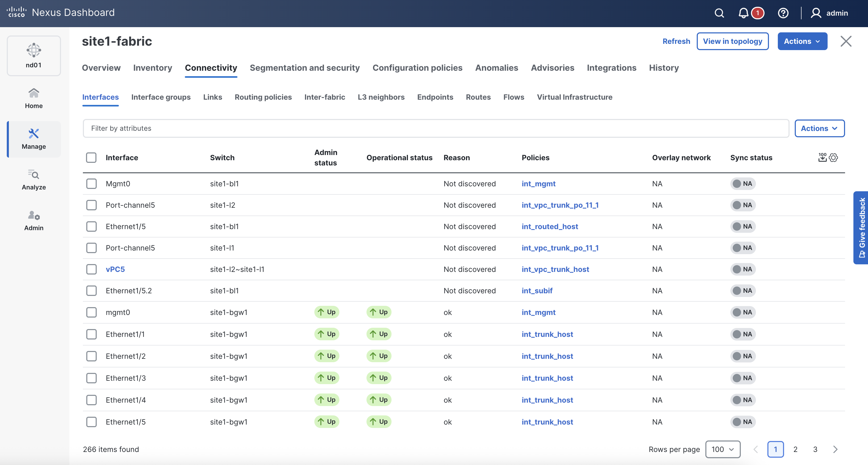Open the notifications bell
Screen dimensions: 868x465
[x=743, y=13]
